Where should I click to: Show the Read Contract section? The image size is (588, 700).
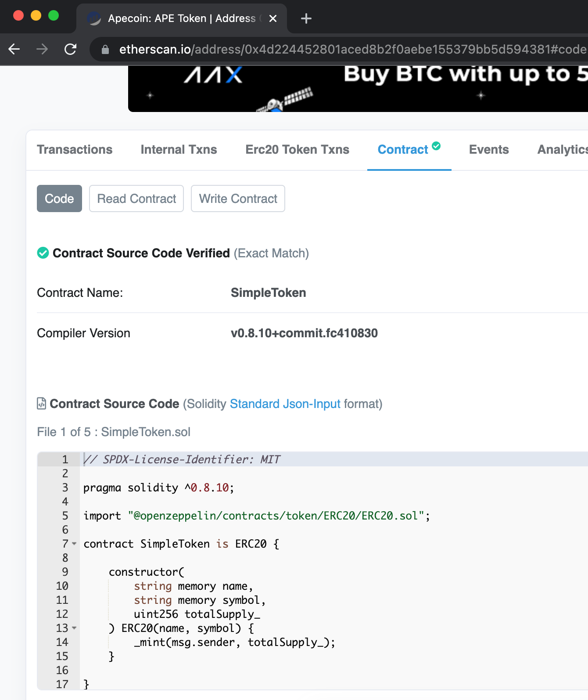[x=136, y=198]
